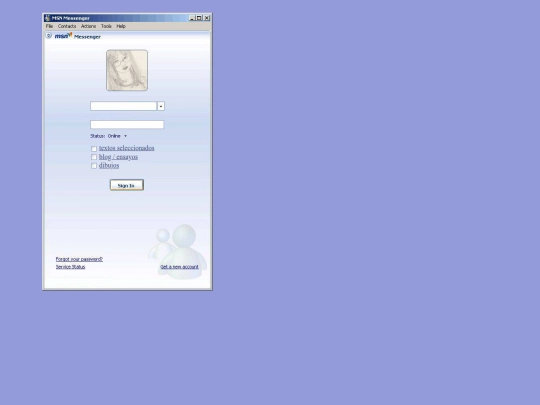Tick the textos seleccionados checkbox
This screenshot has height=405, width=540.
pyautogui.click(x=94, y=149)
